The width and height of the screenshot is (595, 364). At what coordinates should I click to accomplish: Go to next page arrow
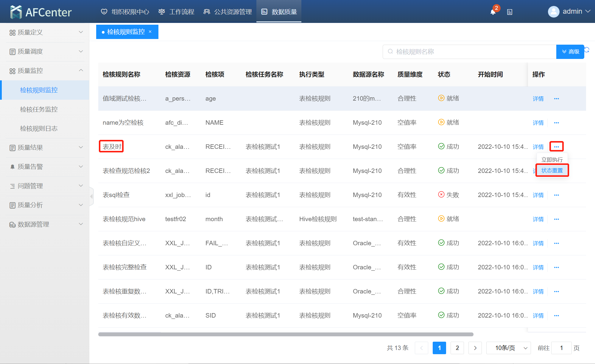tap(475, 348)
